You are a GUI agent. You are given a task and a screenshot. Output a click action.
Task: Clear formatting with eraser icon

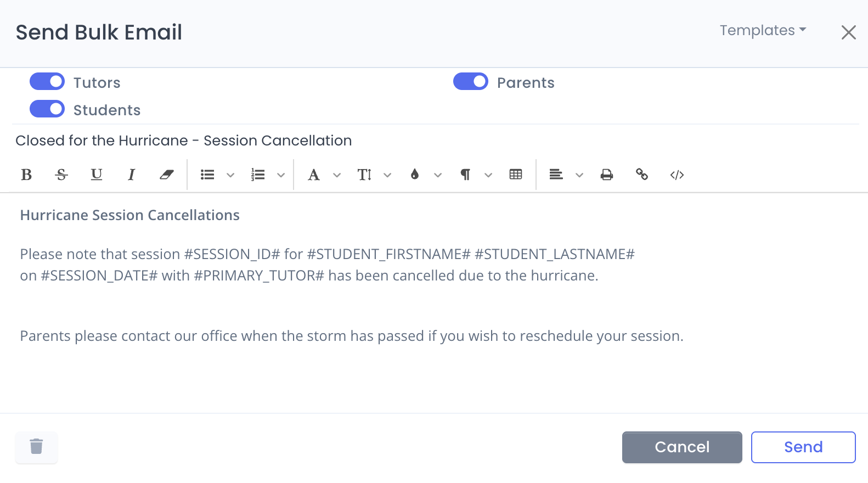[167, 175]
